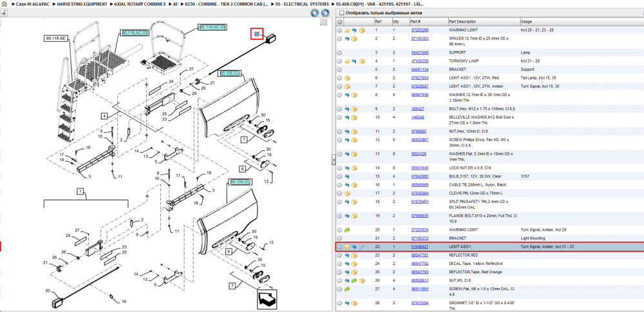Open 55 - ELECTRICAL SYSTEMS breadcrumb
This screenshot has height=312, width=644.
[302, 4]
